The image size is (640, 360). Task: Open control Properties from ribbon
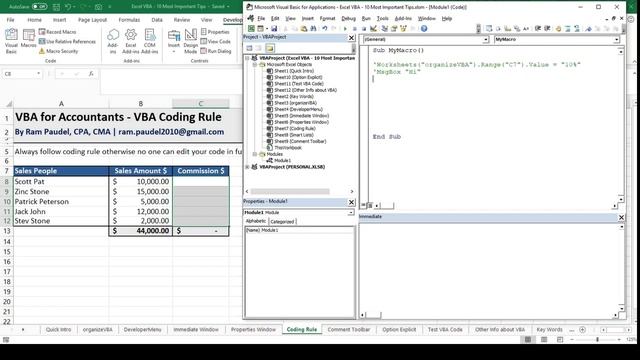(215, 32)
